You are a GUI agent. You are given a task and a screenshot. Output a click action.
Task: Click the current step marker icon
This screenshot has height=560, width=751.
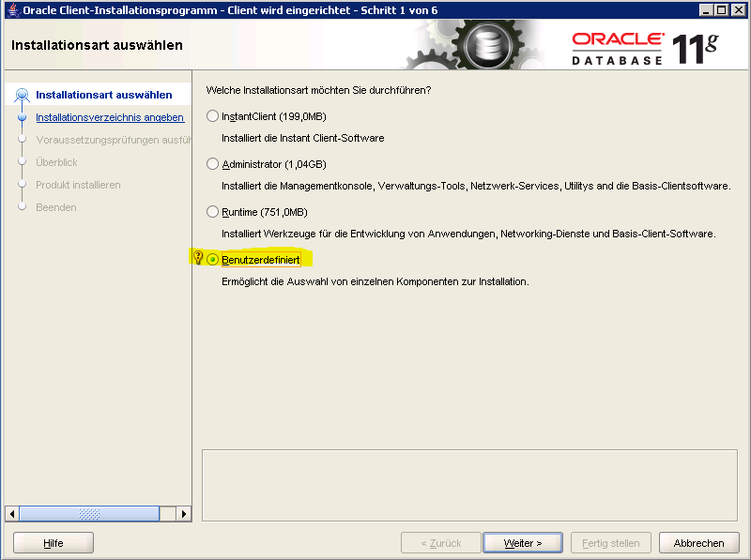point(22,95)
